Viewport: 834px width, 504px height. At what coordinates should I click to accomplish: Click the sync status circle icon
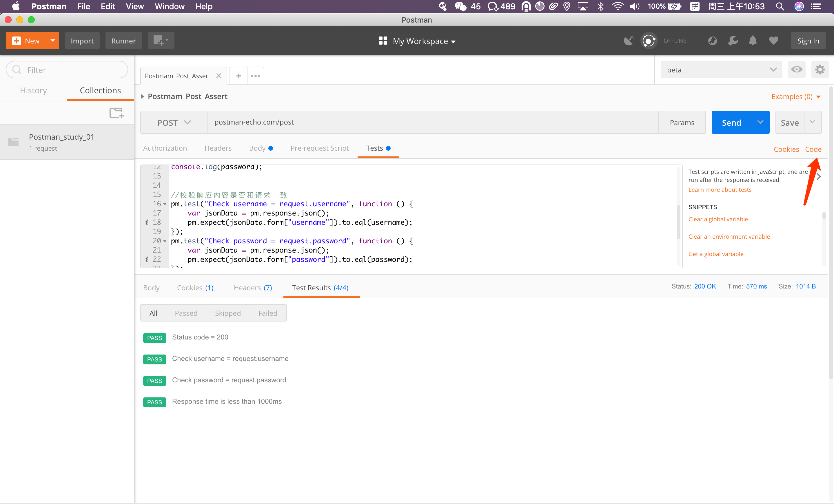coord(649,41)
